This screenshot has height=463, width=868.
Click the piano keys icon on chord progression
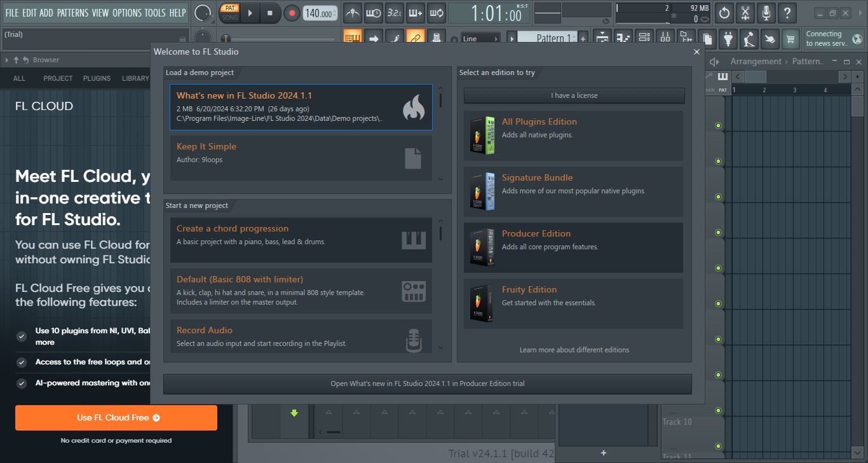414,240
